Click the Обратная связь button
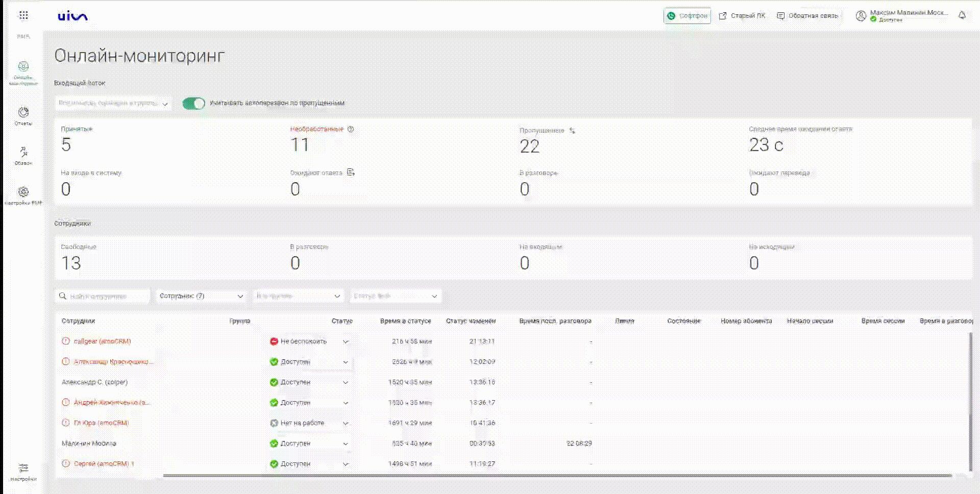This screenshot has width=980, height=494. [x=807, y=16]
